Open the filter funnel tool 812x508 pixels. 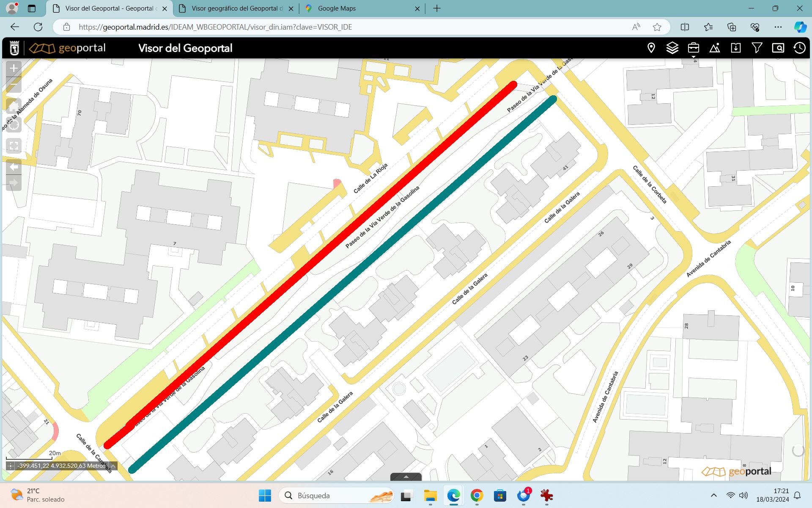pyautogui.click(x=757, y=48)
